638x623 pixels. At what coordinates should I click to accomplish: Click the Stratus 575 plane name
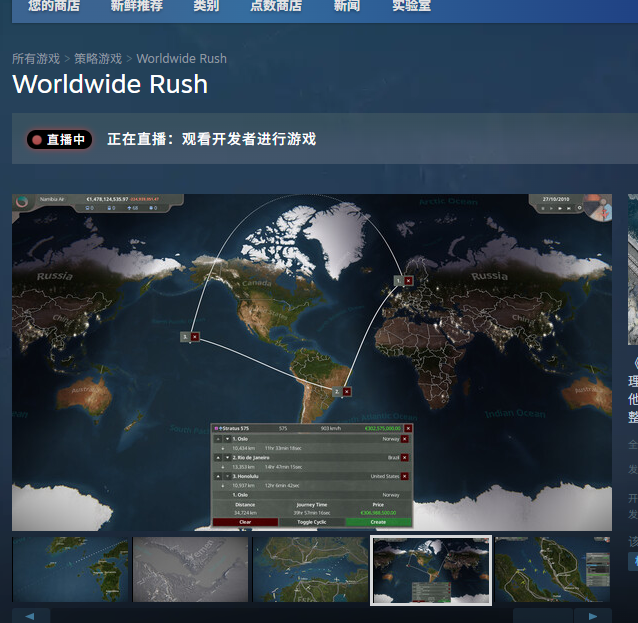[236, 428]
